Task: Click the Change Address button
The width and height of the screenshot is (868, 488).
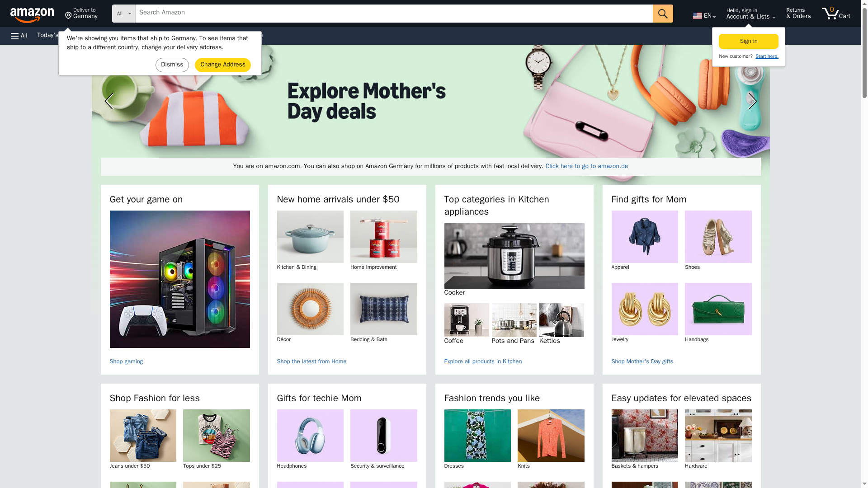Action: click(x=223, y=65)
